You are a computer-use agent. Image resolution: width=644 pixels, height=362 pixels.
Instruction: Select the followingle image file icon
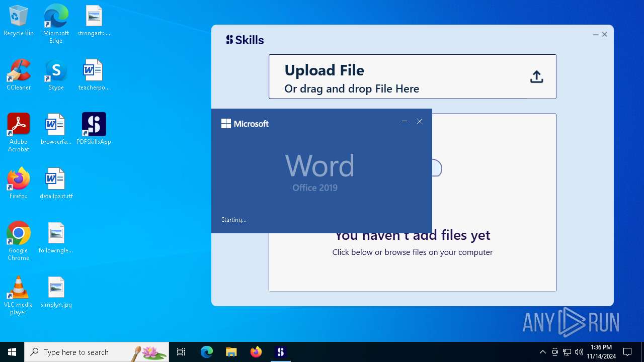[56, 238]
